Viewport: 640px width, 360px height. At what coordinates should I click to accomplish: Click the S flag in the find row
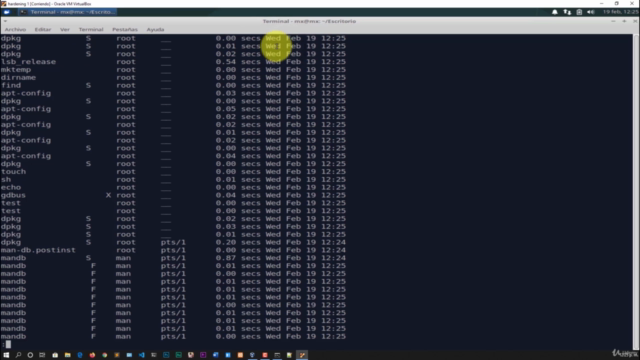click(88, 85)
